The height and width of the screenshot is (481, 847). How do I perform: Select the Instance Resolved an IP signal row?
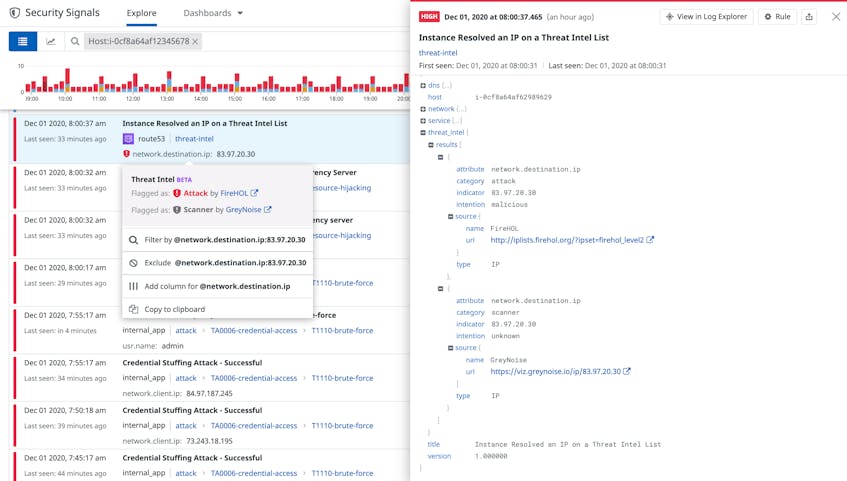tap(211, 139)
